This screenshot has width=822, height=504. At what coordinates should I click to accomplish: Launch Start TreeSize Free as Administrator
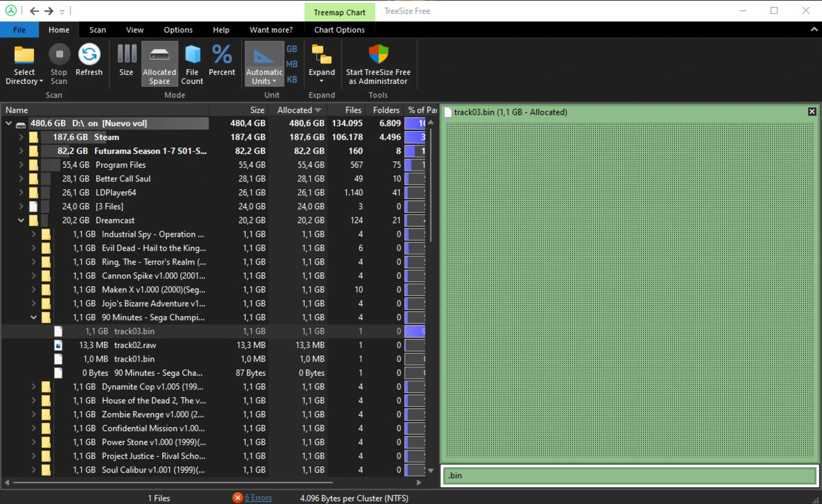click(378, 63)
